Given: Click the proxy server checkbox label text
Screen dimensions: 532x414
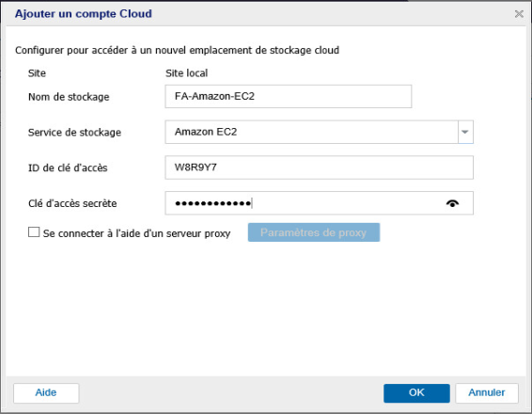Looking at the screenshot, I should click(136, 233).
